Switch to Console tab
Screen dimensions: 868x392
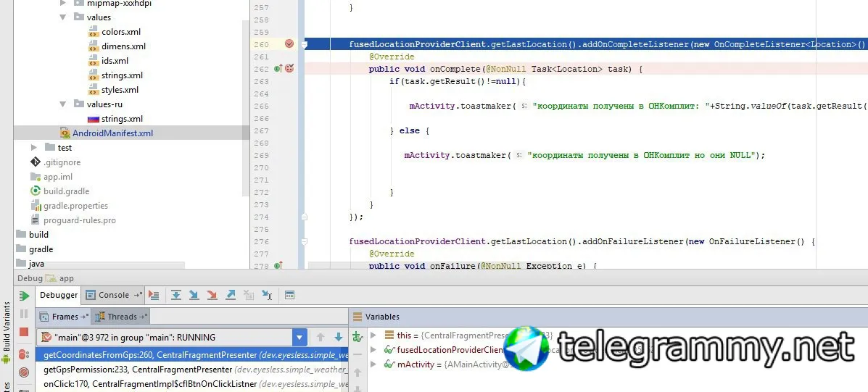[x=113, y=295]
